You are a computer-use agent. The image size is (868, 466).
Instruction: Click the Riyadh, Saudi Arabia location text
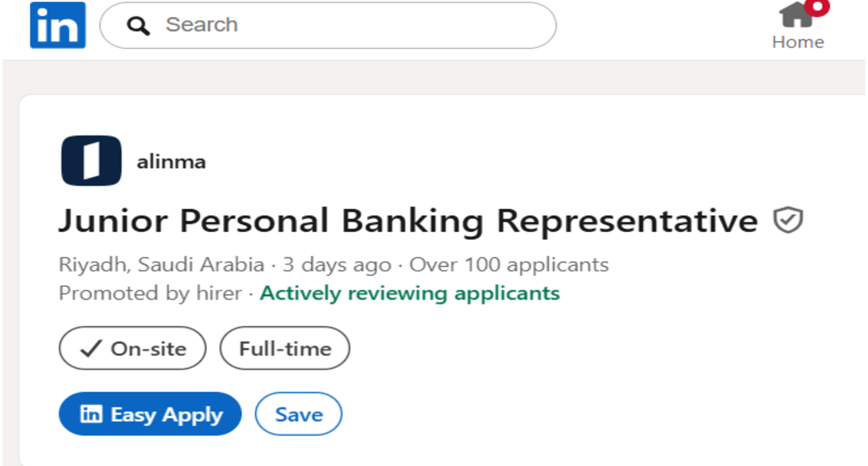pyautogui.click(x=162, y=264)
